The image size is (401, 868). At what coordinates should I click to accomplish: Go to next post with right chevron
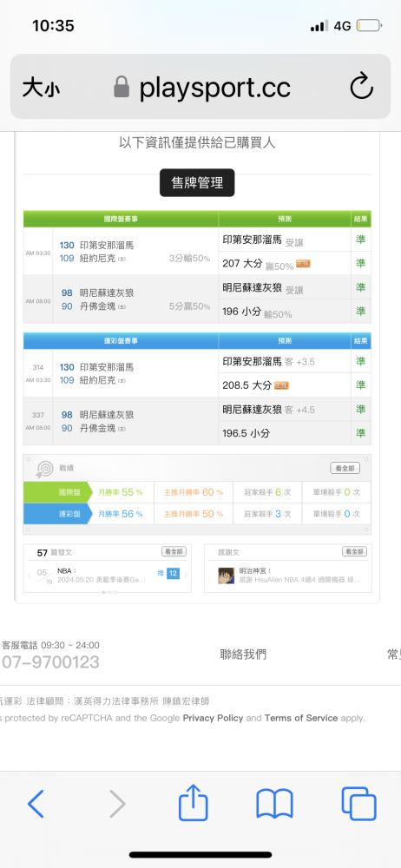point(186,575)
